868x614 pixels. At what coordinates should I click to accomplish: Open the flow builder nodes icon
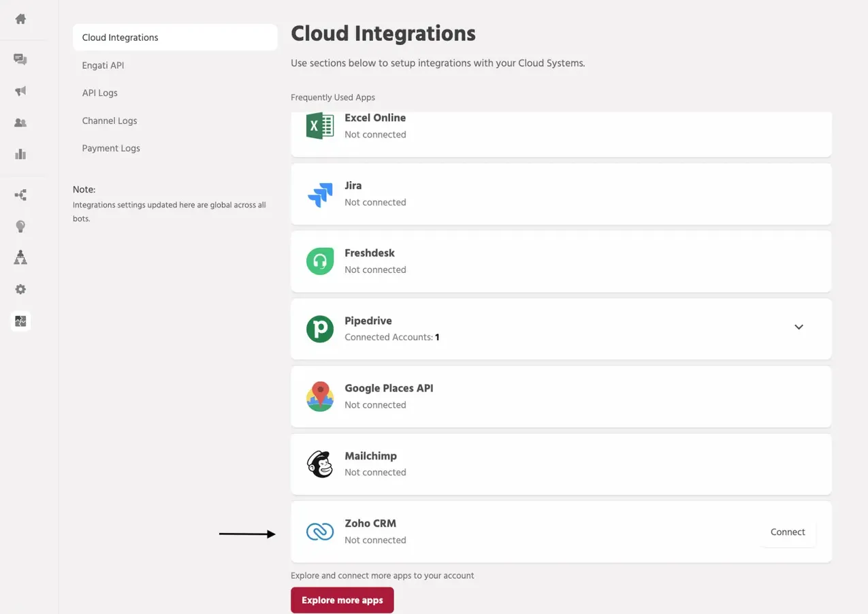tap(20, 195)
